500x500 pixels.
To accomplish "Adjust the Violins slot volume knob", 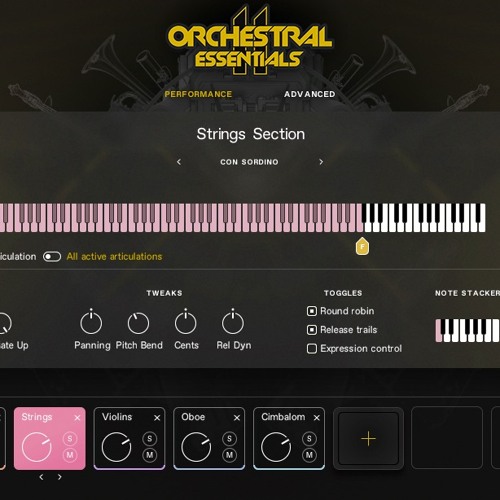I will pos(116,447).
